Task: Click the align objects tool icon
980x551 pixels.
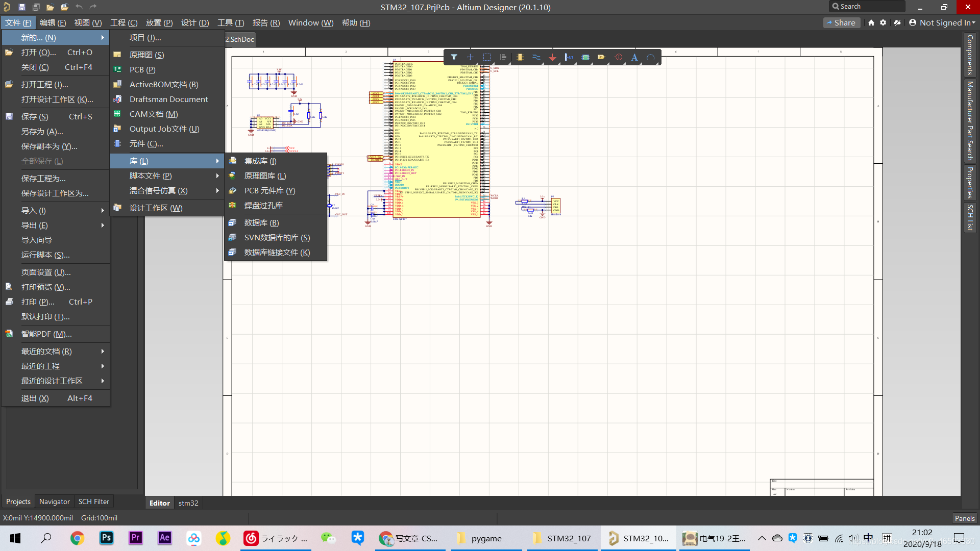Action: 503,57
